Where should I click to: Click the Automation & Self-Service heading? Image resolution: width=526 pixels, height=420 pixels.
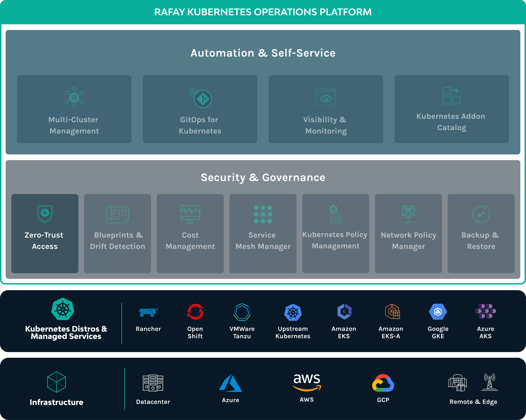pyautogui.click(x=263, y=53)
